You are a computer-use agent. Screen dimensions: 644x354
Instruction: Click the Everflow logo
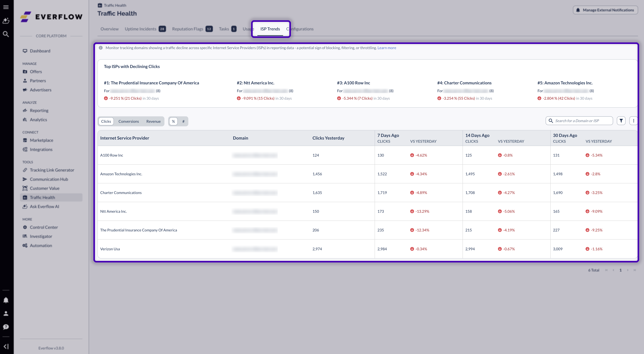coord(51,17)
